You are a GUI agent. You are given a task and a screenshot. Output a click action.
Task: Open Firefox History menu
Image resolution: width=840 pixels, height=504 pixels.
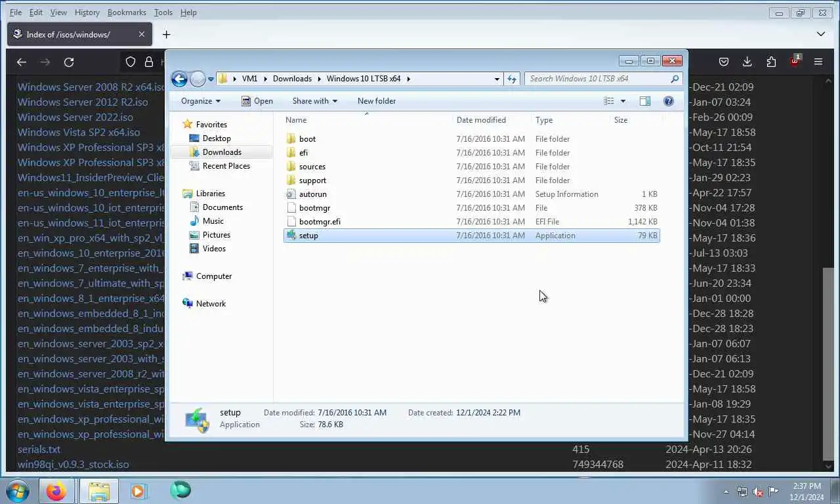(x=87, y=12)
